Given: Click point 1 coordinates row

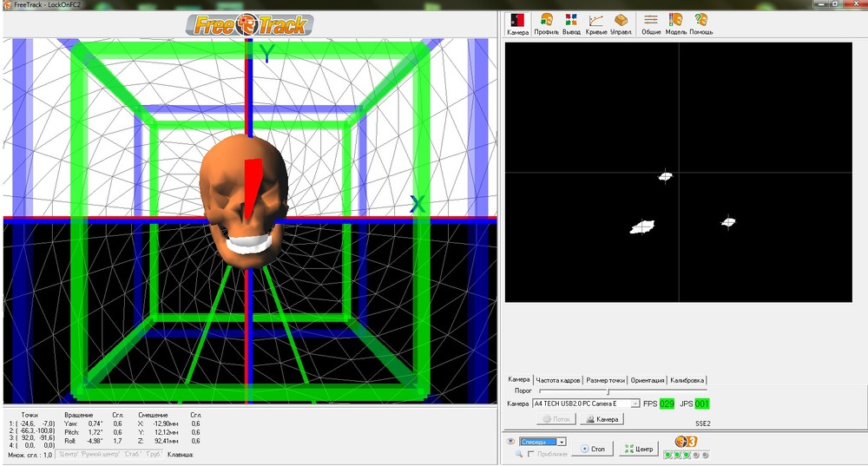Looking at the screenshot, I should click(32, 423).
